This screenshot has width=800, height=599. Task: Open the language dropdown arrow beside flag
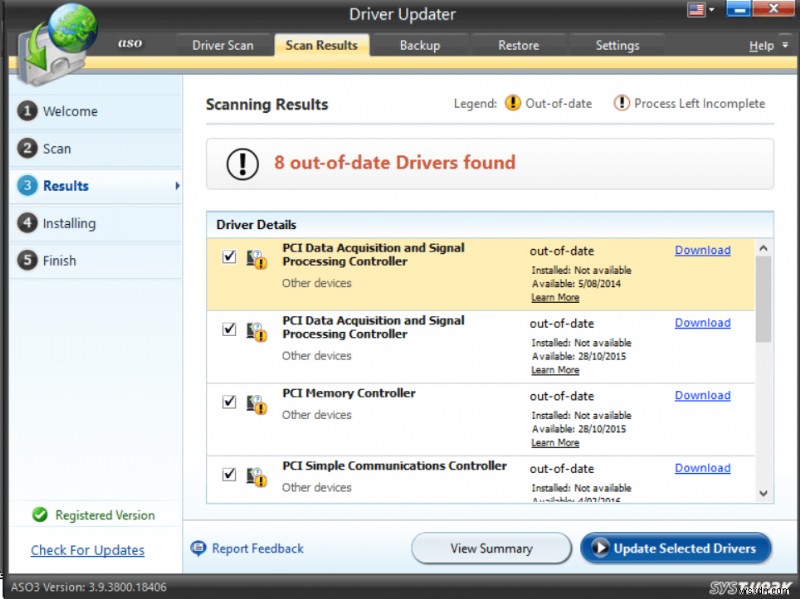711,9
